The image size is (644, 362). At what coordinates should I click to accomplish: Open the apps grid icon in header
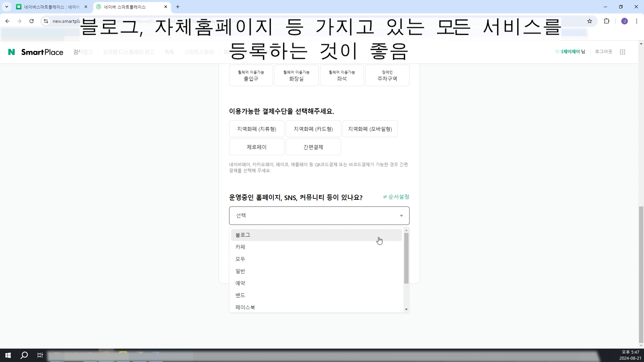[x=623, y=52]
